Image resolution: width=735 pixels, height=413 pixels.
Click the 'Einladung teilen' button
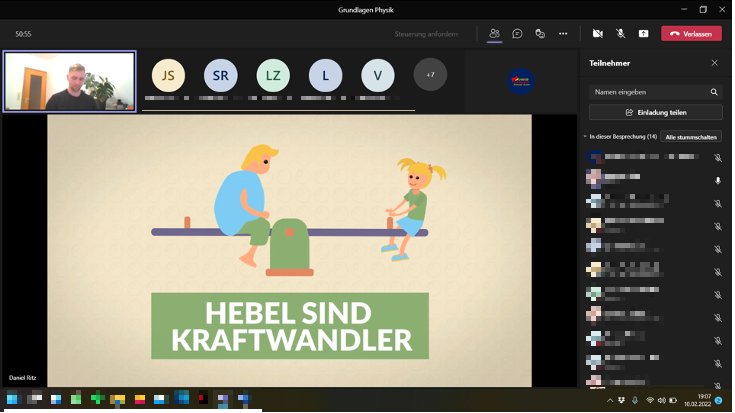tap(655, 112)
